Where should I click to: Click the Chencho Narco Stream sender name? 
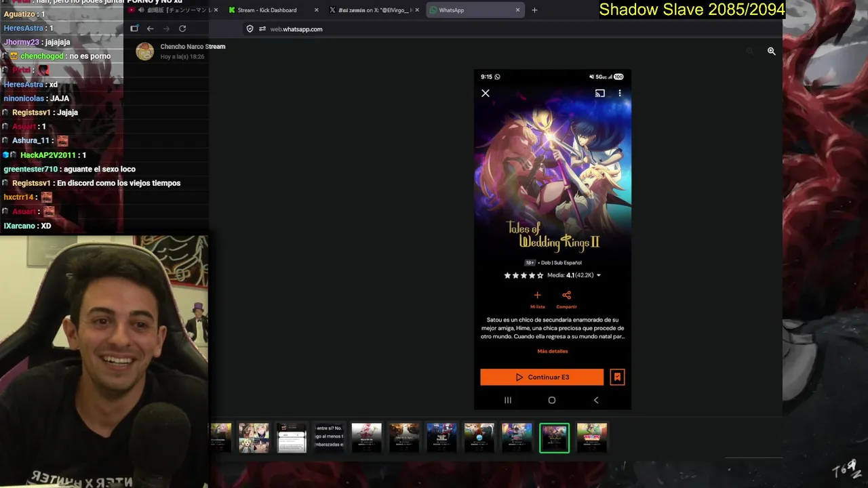pyautogui.click(x=193, y=46)
